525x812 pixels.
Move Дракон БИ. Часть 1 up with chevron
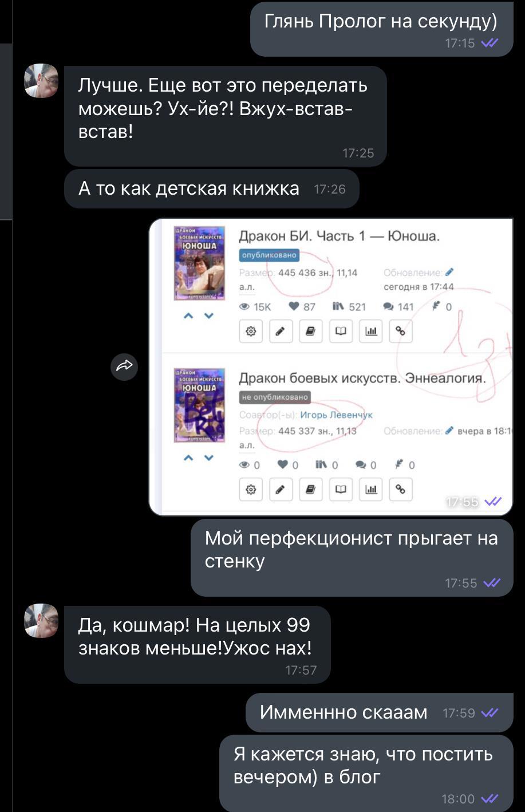tap(188, 316)
